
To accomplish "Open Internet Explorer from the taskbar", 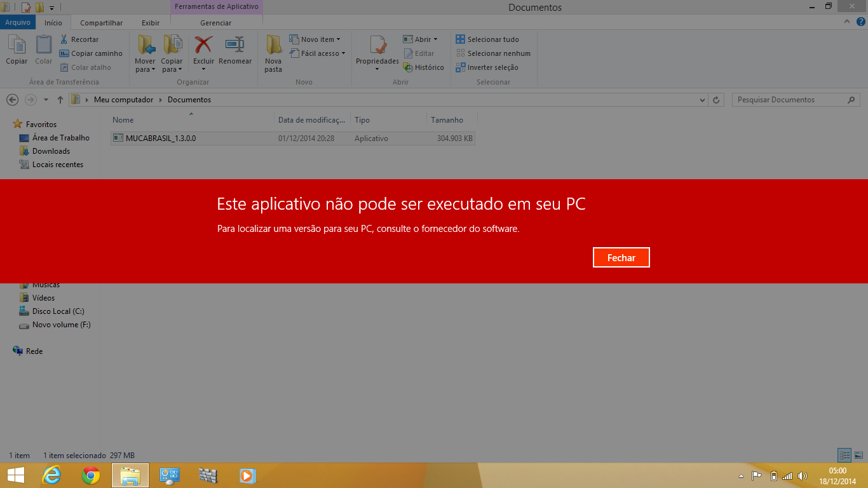I will [51, 475].
